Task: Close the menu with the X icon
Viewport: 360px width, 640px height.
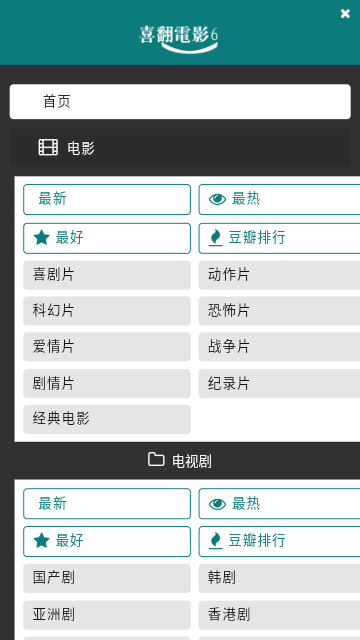Action: coord(345,13)
